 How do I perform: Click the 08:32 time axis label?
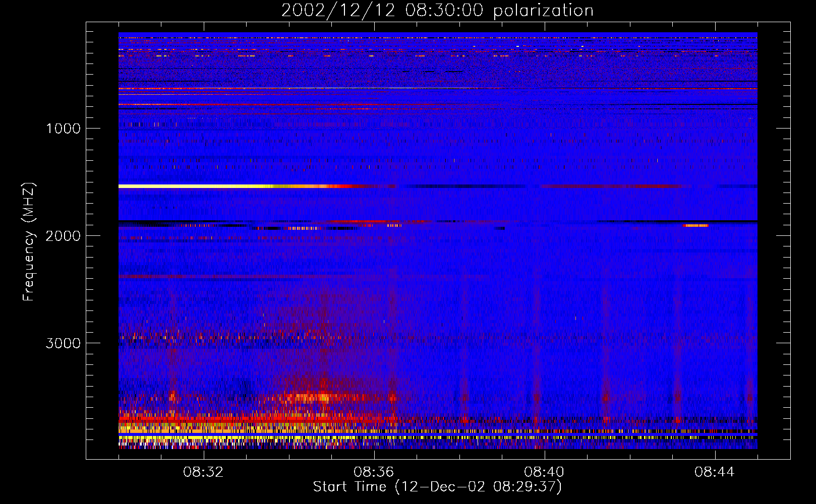(x=204, y=472)
